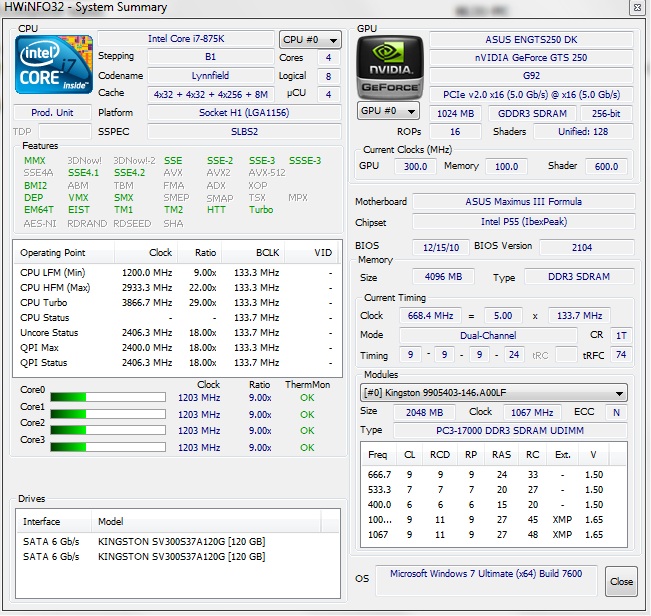This screenshot has height=616, width=651.
Task: Click the Windows 7 Ultimate OS field
Action: 487,580
